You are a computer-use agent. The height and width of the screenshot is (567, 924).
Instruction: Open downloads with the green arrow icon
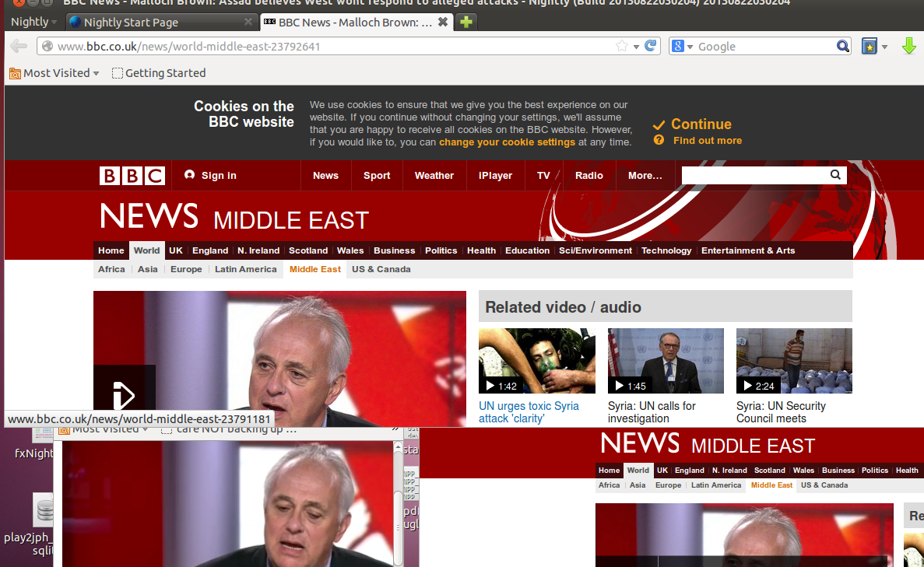[908, 46]
